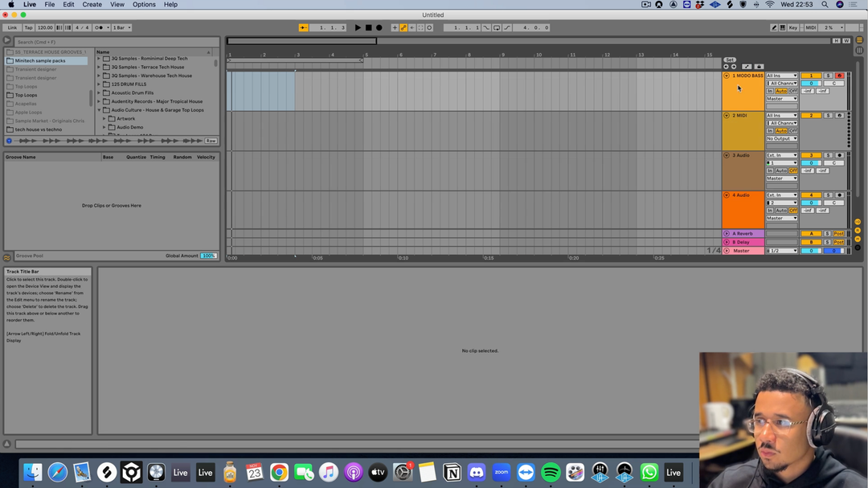
Task: Fold the 3 Audio track
Action: click(727, 155)
